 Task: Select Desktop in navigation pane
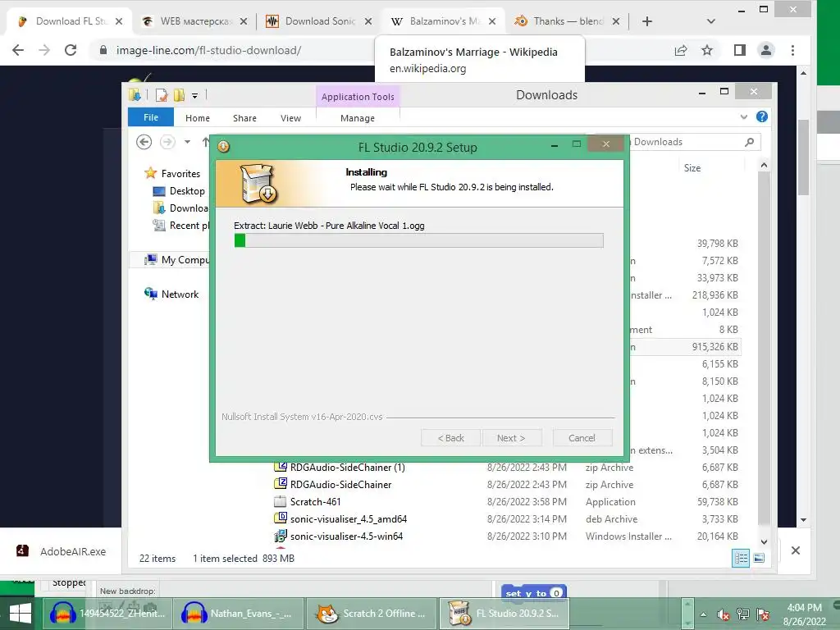point(180,190)
